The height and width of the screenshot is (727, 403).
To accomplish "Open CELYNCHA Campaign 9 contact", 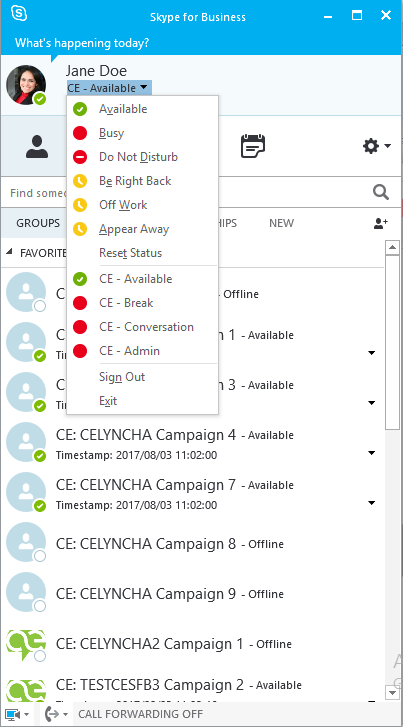I will click(192, 594).
